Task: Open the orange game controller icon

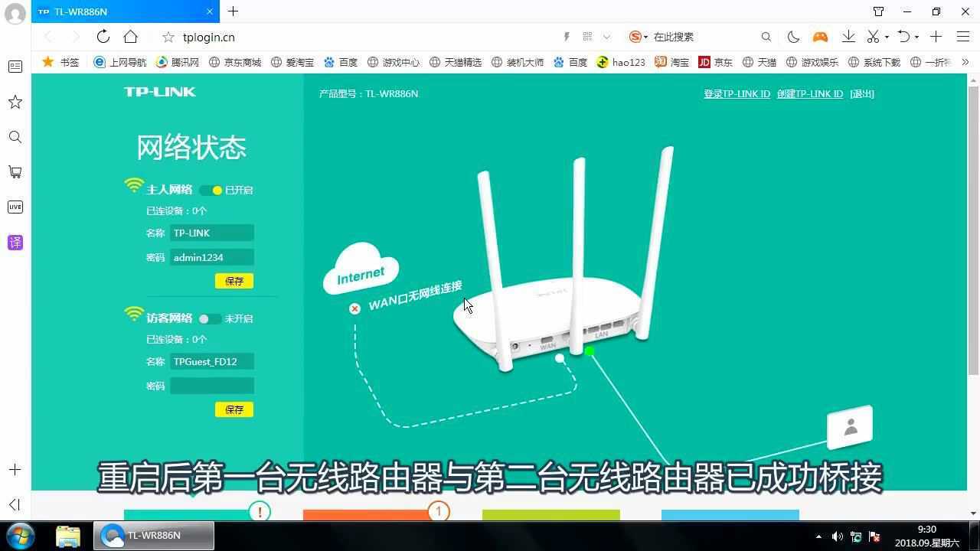Action: [x=820, y=37]
